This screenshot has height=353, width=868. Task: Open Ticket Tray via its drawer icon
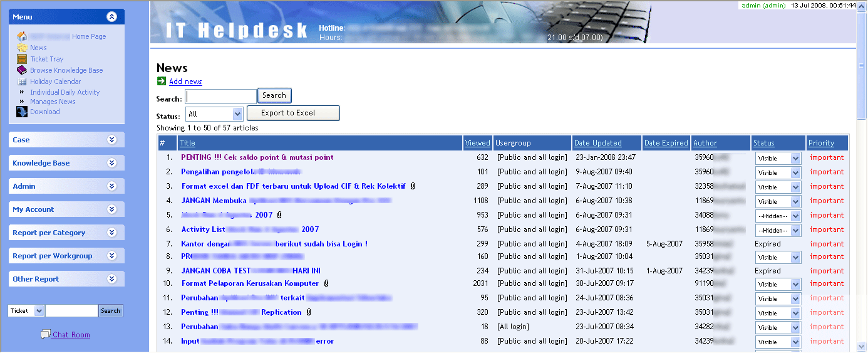[22, 59]
